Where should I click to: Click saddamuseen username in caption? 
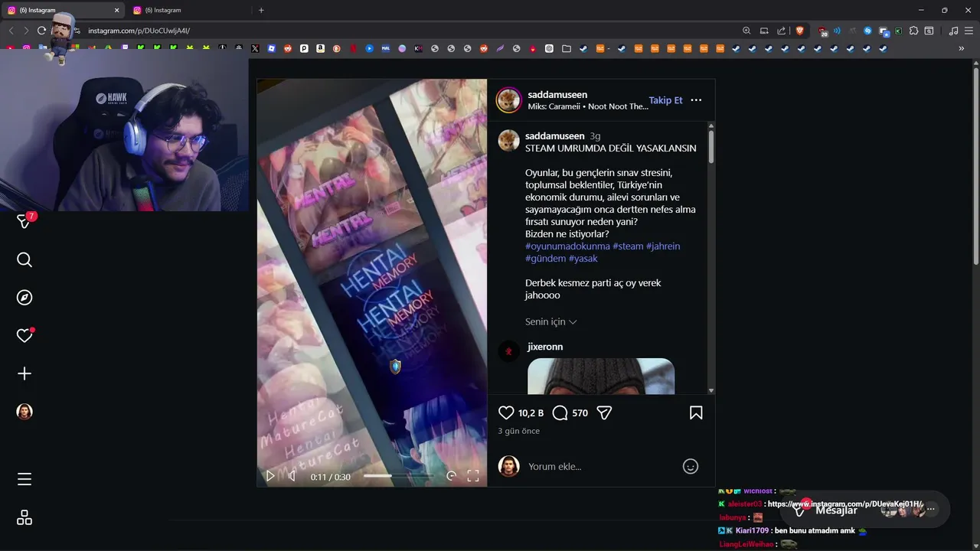tap(555, 136)
